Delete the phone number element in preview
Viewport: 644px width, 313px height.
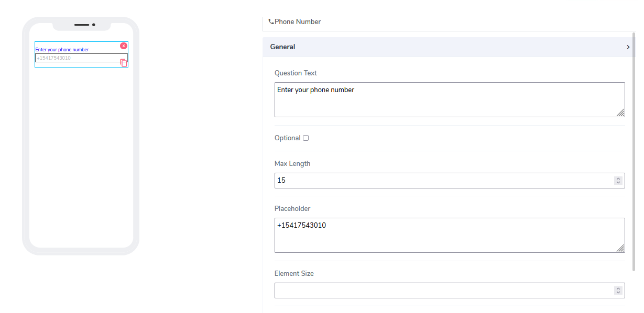124,46
